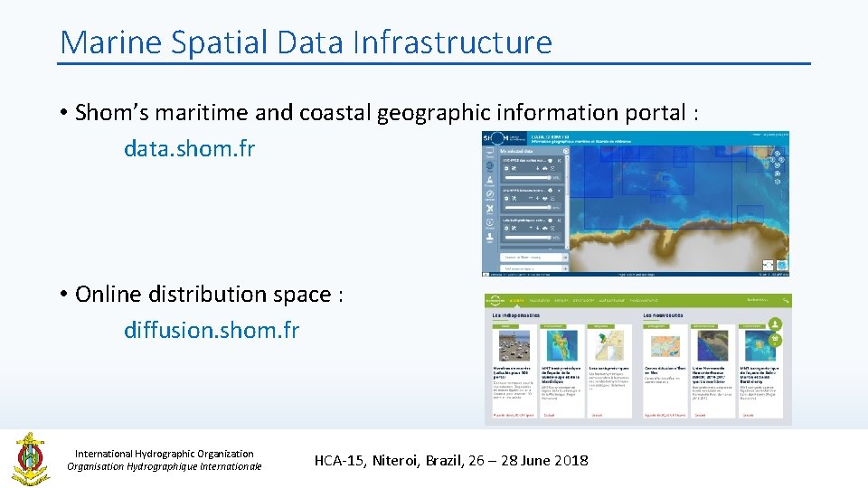Open the shopping basket round button

point(775,340)
